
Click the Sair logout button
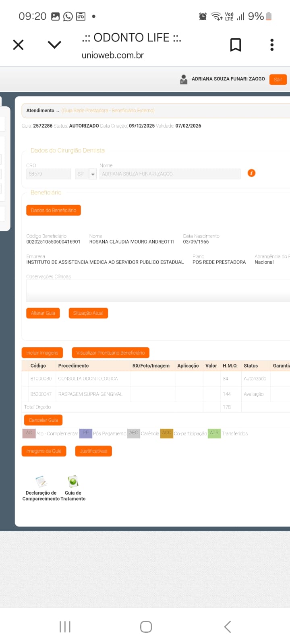pyautogui.click(x=278, y=79)
